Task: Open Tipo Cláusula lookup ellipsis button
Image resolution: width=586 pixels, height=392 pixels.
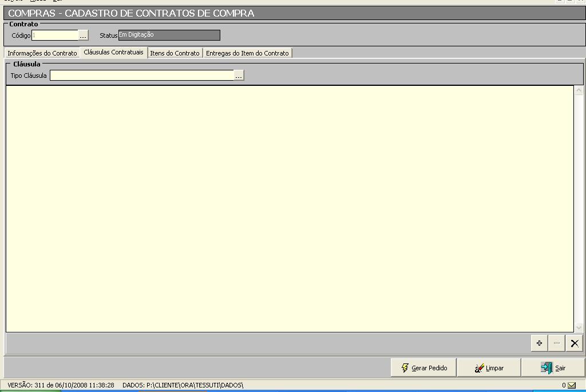Action: [239, 76]
